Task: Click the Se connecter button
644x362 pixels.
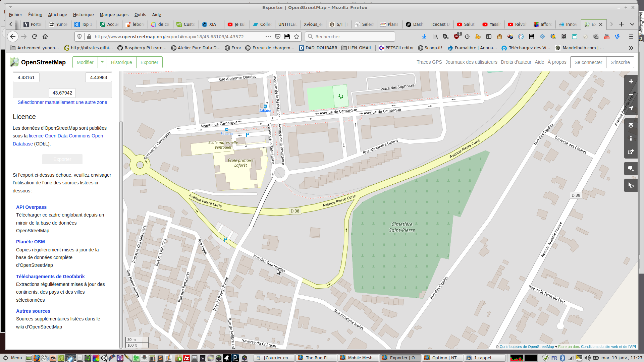Action: 588,62
